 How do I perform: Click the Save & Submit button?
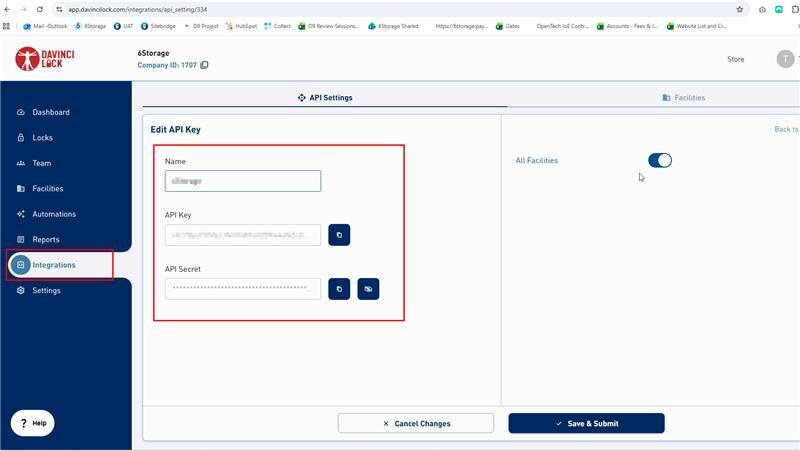pyautogui.click(x=586, y=424)
